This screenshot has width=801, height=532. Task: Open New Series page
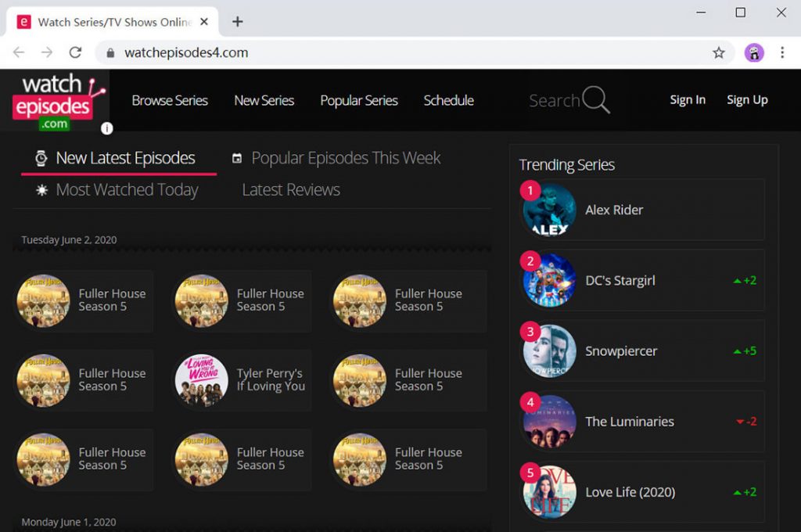pyautogui.click(x=264, y=100)
